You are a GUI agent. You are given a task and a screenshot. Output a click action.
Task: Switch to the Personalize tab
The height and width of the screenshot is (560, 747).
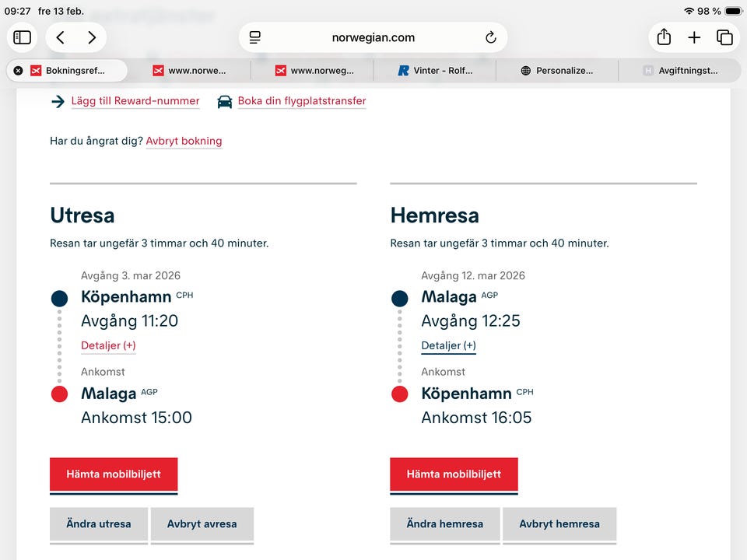pos(556,70)
